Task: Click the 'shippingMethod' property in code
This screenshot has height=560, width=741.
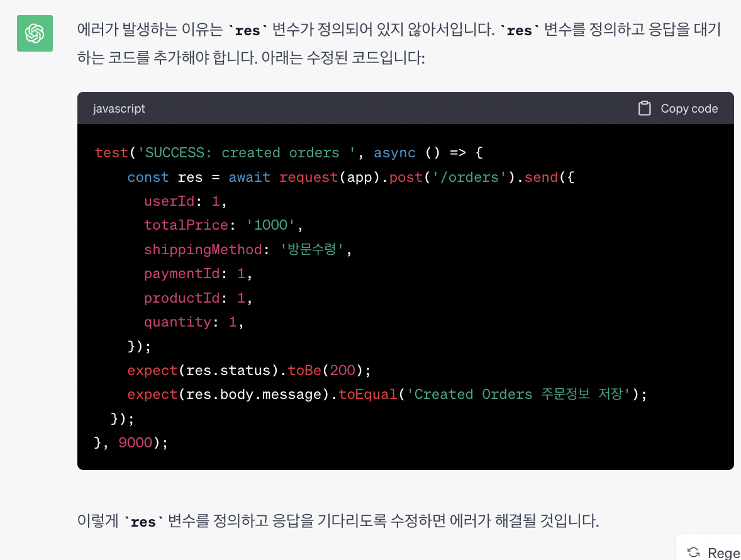Action: [203, 250]
